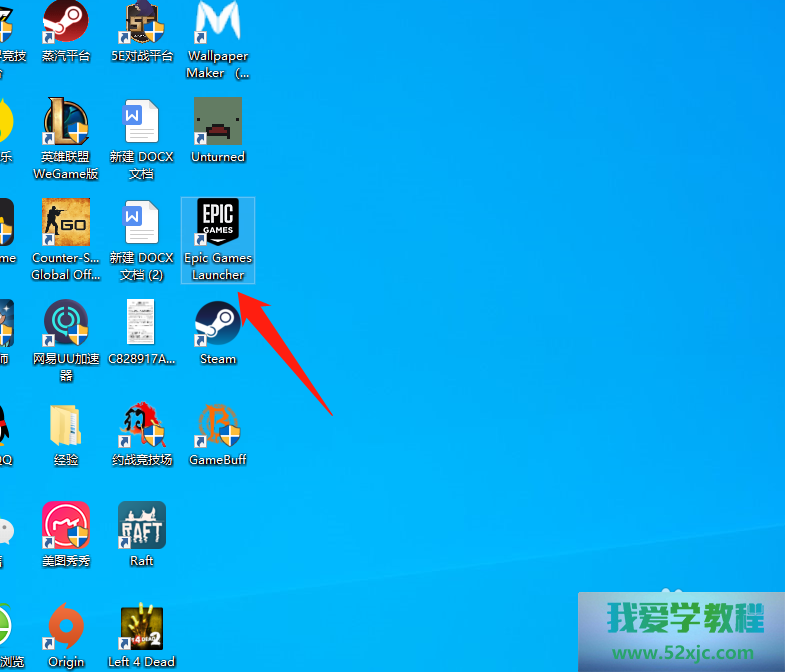
Task: Click the 英雄联盟 WeGame版 icon
Action: pyautogui.click(x=66, y=122)
